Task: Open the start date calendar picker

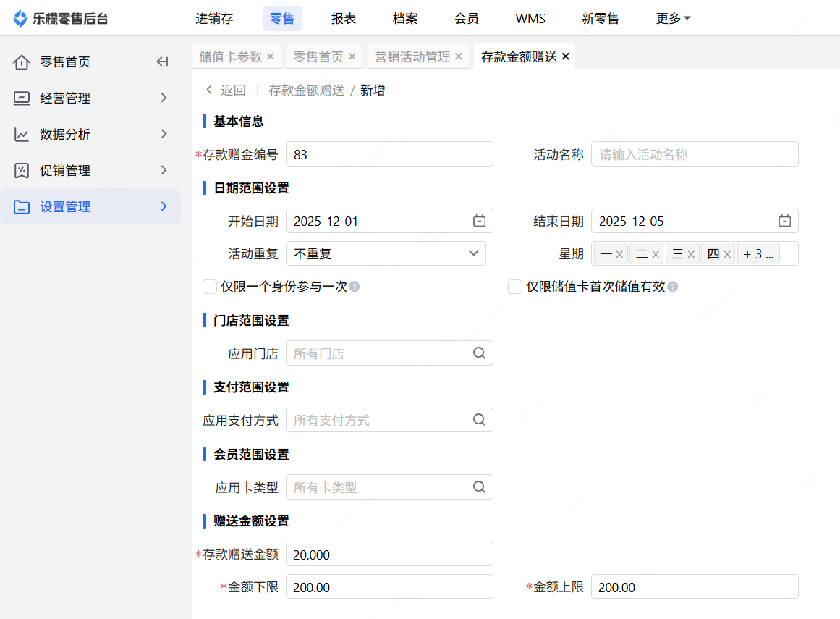Action: tap(479, 222)
